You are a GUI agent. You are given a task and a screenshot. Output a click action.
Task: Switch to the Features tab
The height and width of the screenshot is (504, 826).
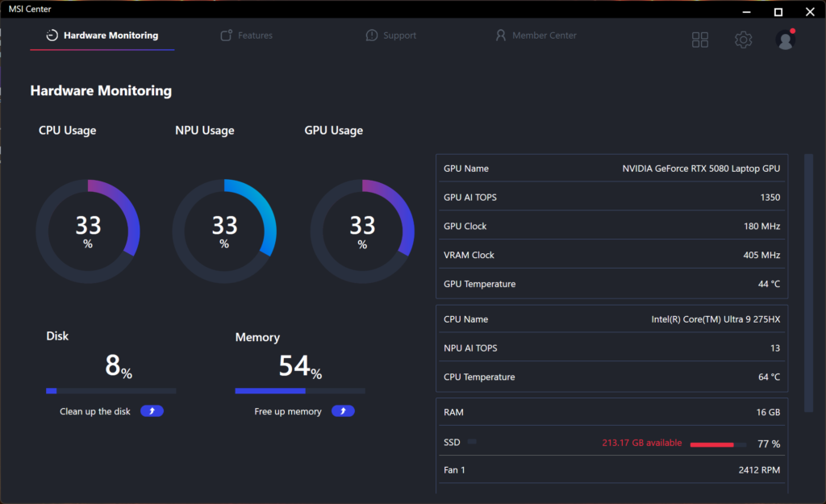tap(247, 35)
